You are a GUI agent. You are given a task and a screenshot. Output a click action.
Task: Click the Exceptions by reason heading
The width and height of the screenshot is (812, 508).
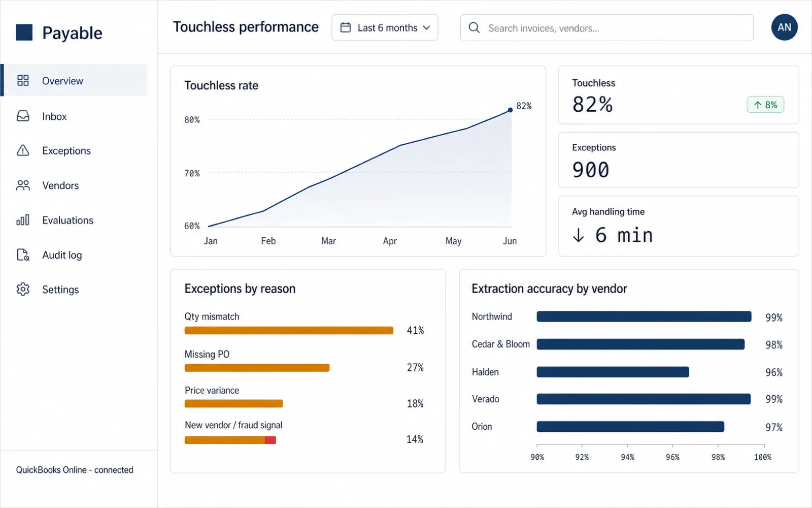click(240, 289)
